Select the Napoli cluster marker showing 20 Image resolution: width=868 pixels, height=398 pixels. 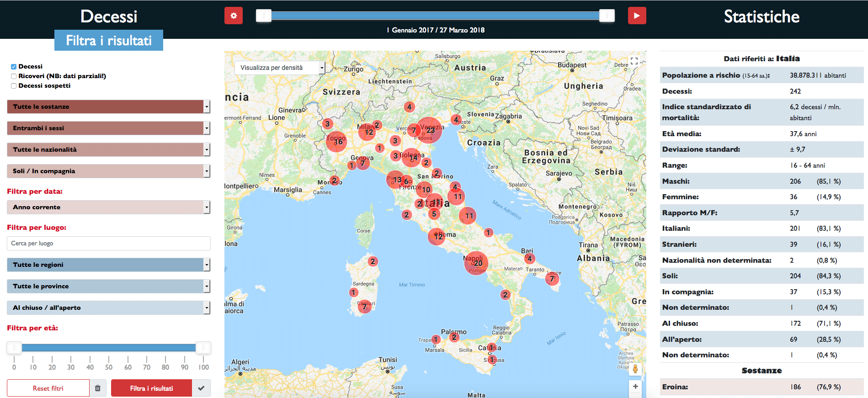point(476,263)
